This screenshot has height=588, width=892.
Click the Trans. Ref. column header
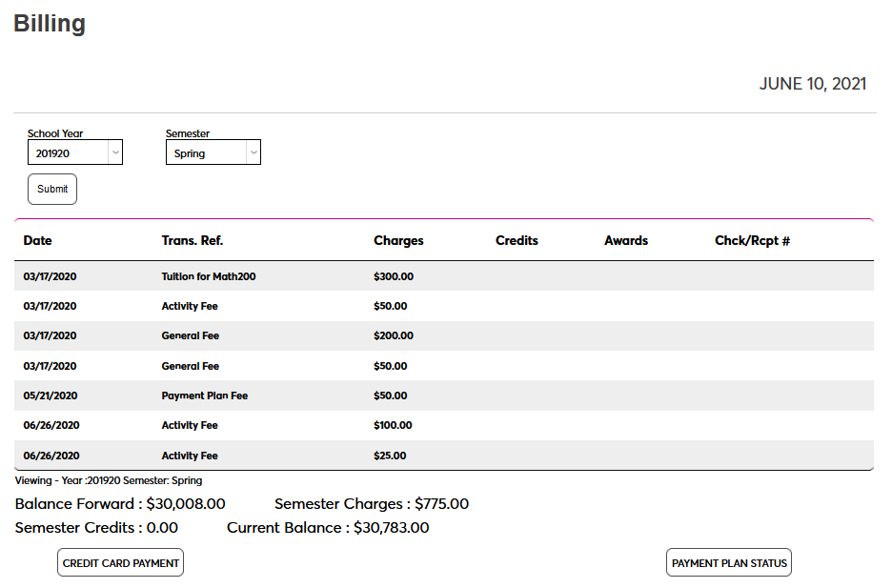[193, 241]
